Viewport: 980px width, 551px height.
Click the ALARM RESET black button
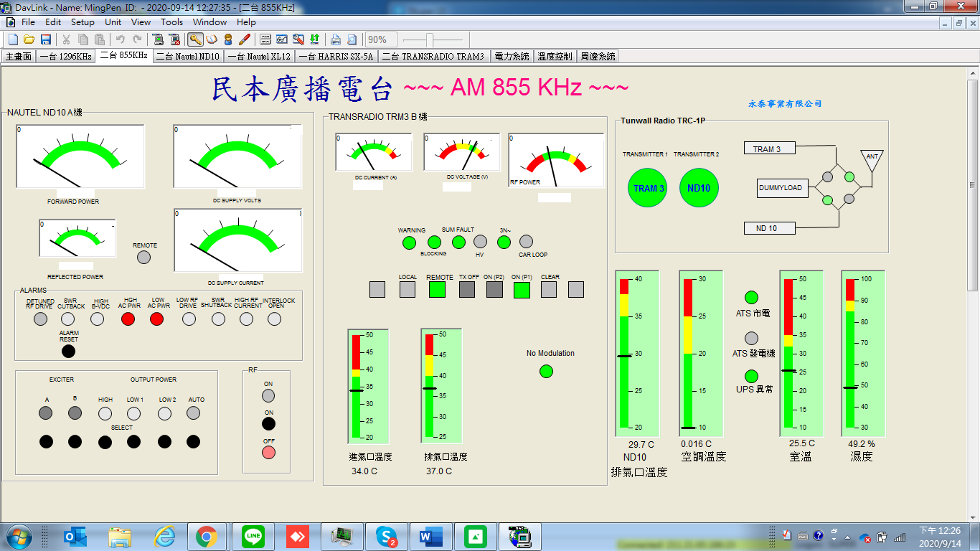[68, 352]
